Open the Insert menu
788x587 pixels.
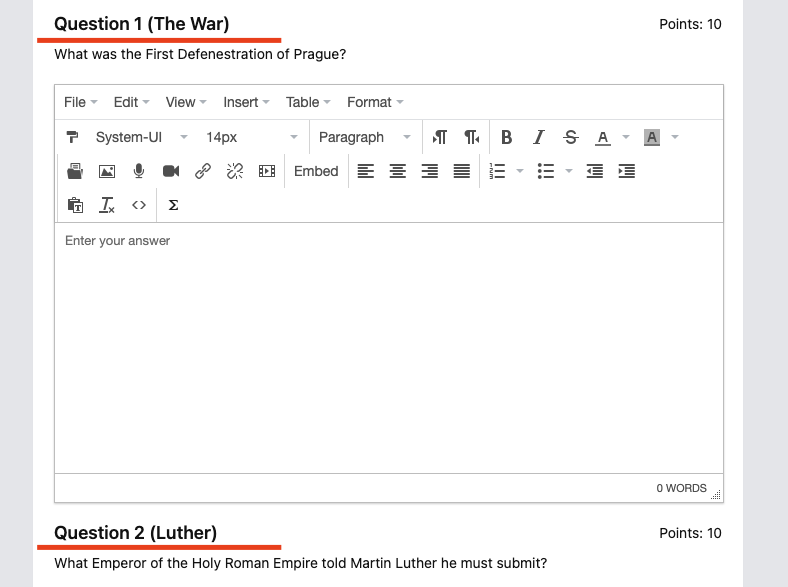[x=246, y=102]
